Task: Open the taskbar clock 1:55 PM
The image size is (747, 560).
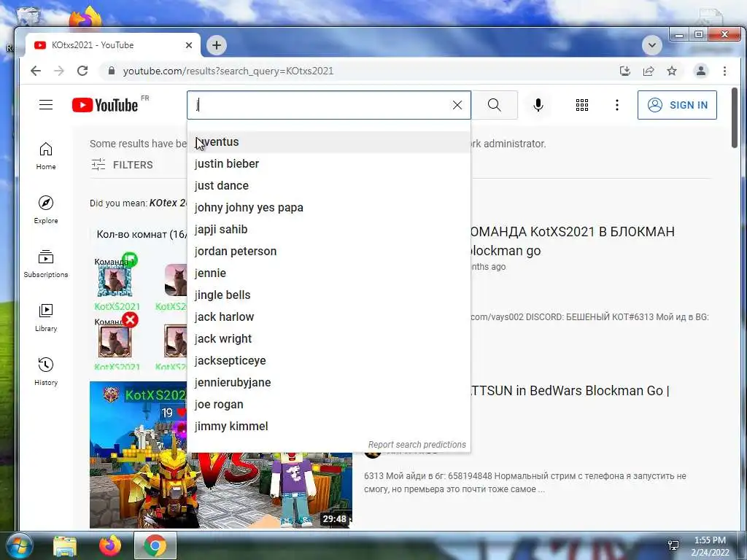Action: pyautogui.click(x=710, y=546)
